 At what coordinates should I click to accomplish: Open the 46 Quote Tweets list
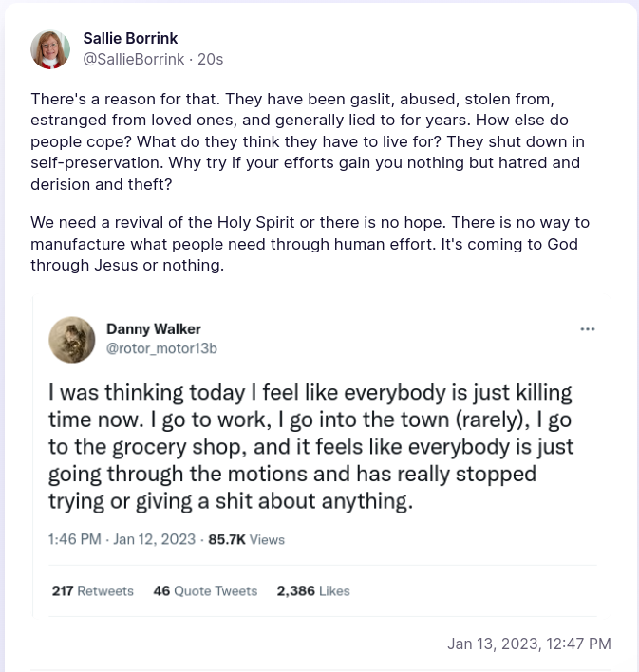click(205, 590)
